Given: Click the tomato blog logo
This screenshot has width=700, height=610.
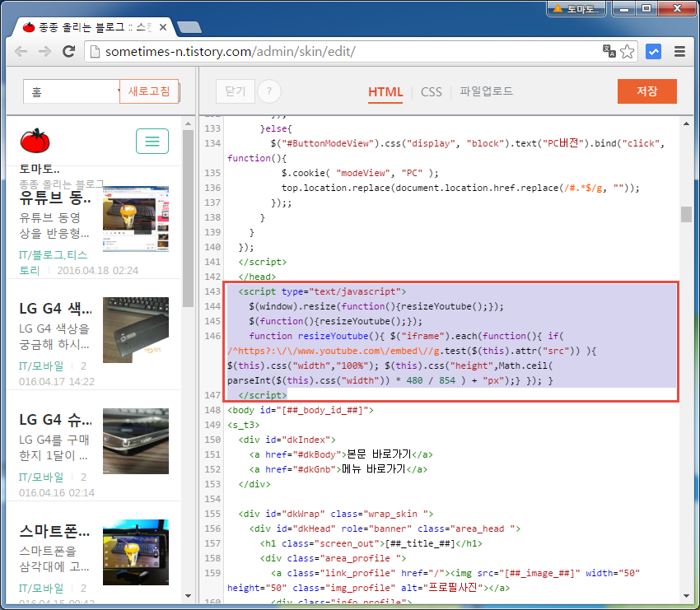Looking at the screenshot, I should 35,141.
